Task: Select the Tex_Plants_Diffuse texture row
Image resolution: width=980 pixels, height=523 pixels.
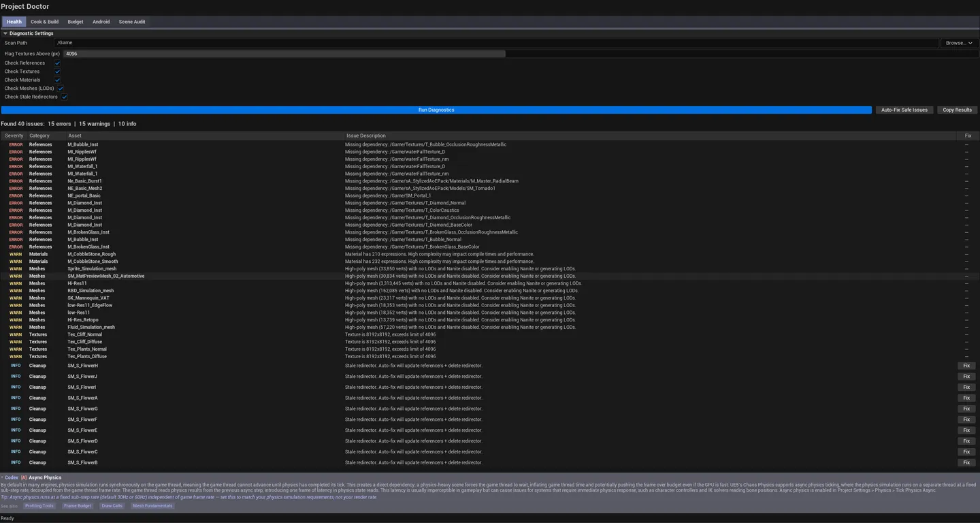Action: click(489, 356)
